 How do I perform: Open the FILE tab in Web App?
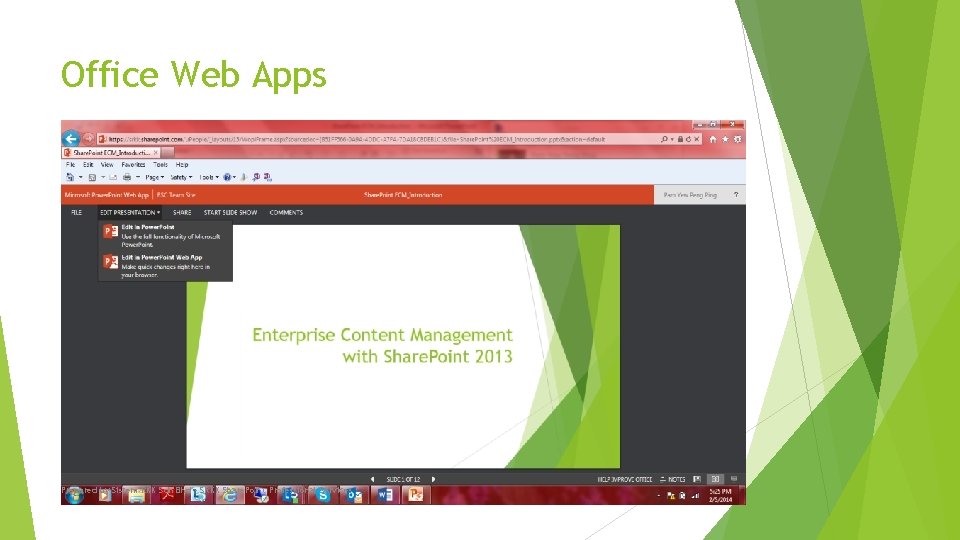77,212
